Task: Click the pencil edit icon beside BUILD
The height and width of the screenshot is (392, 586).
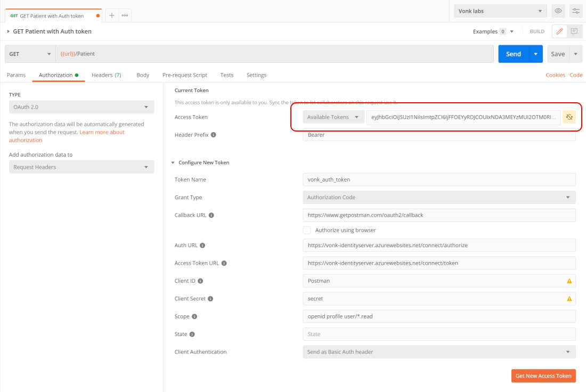Action: (x=559, y=31)
